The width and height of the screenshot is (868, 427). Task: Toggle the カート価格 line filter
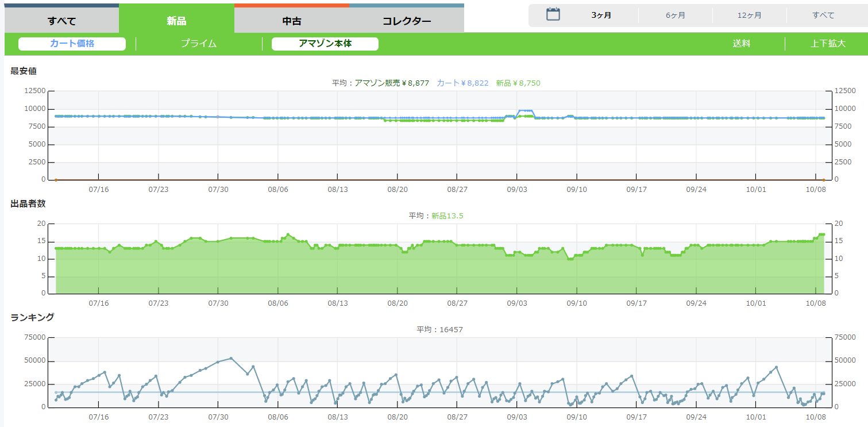click(72, 44)
